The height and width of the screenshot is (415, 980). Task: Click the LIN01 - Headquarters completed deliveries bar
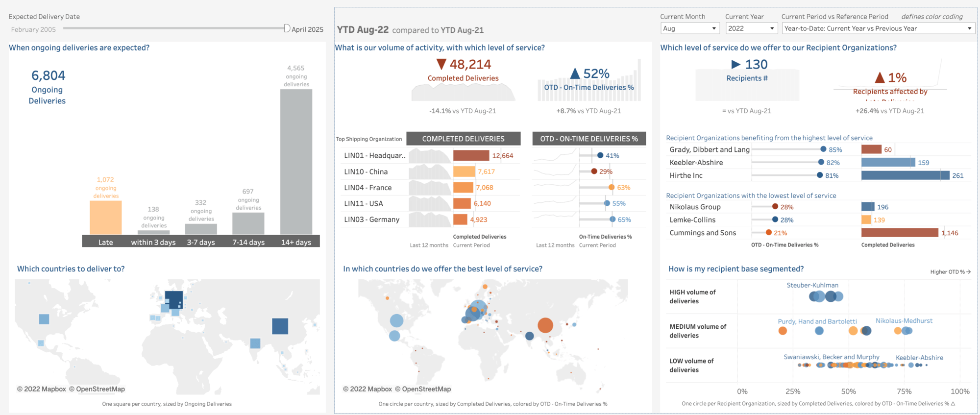(471, 156)
